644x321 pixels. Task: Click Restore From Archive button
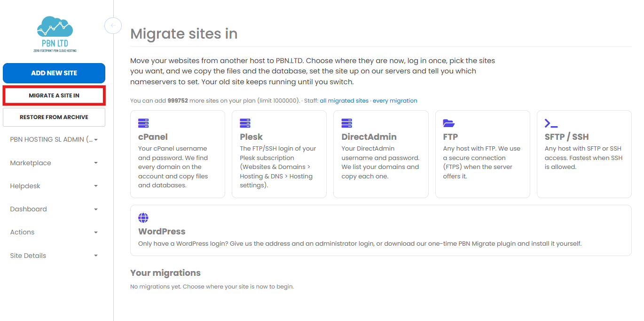(x=54, y=117)
